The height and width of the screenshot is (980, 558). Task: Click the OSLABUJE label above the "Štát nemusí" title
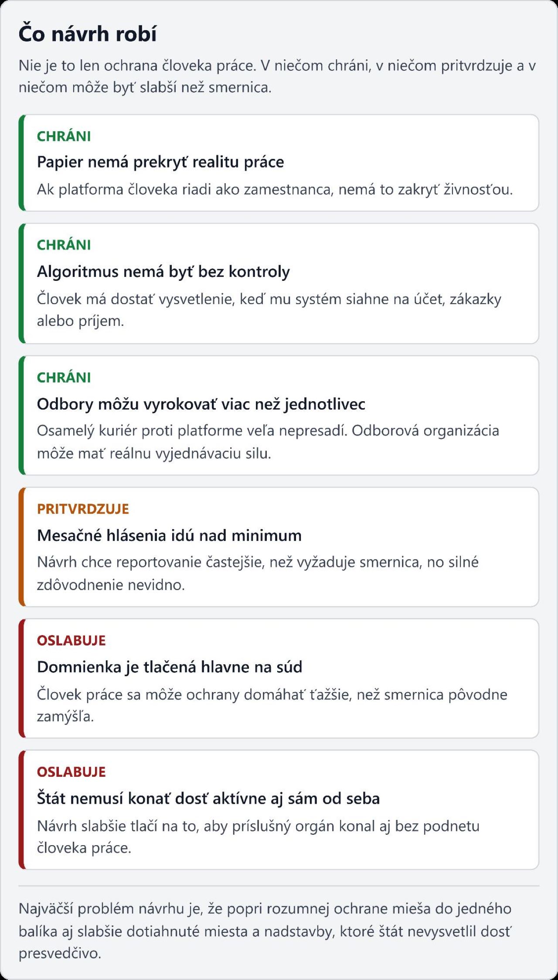71,772
